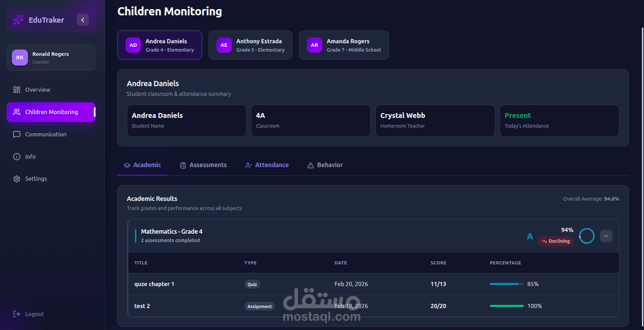Click the Attendance person-check icon
The width and height of the screenshot is (644, 330).
248,165
